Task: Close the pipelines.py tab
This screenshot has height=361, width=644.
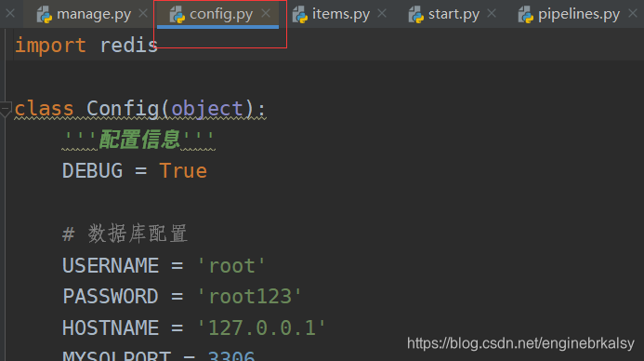Action: pyautogui.click(x=633, y=14)
